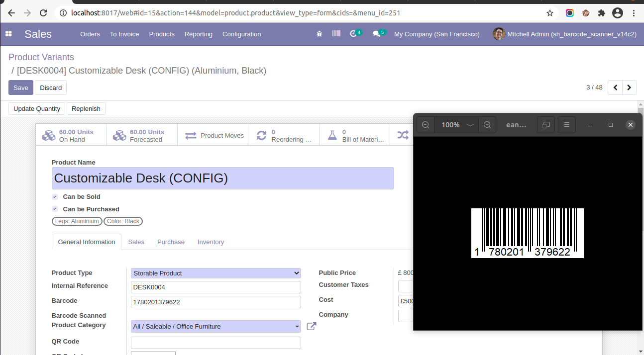This screenshot has height=355, width=644.
Task: Click the Discard button
Action: pos(51,88)
